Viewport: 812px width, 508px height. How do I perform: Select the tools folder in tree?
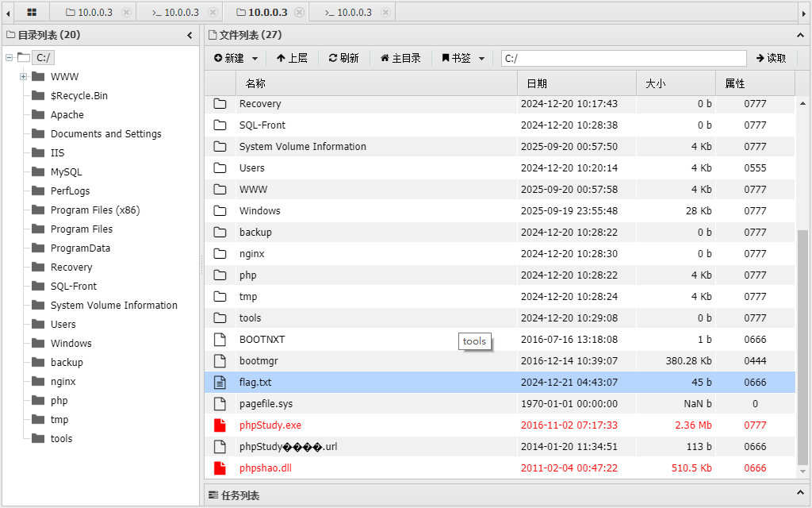coord(61,438)
